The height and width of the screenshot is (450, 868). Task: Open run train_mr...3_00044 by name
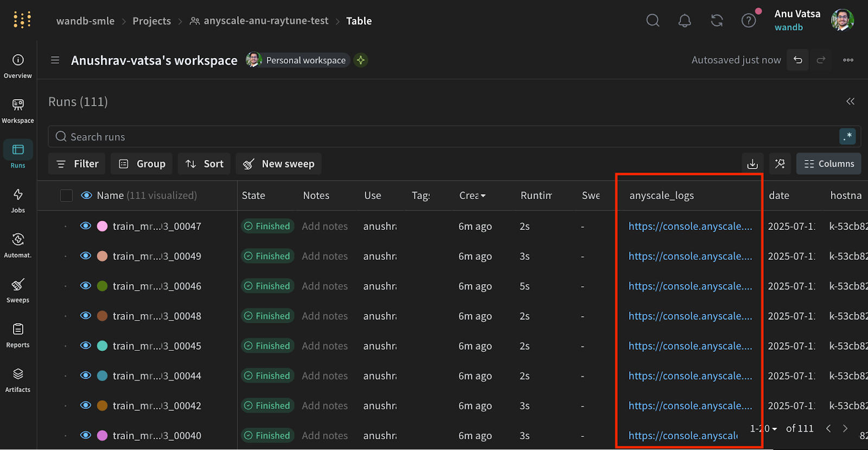pos(157,375)
